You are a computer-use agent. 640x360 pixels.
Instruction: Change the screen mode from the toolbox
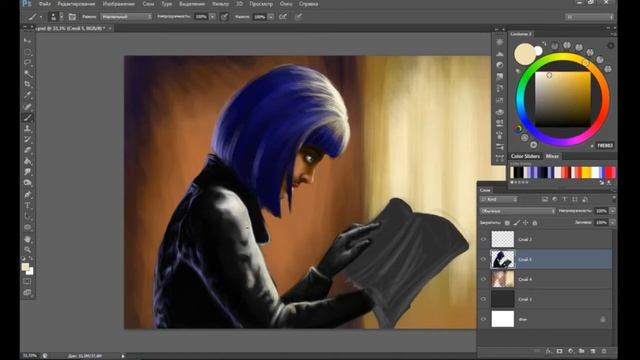(x=27, y=292)
